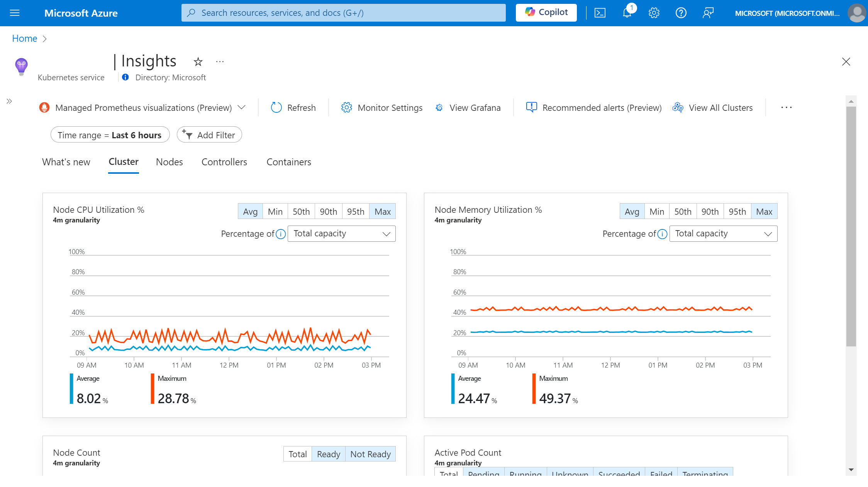Image resolution: width=868 pixels, height=487 pixels.
Task: Click the Time range Last 6 hours button
Action: pos(109,135)
